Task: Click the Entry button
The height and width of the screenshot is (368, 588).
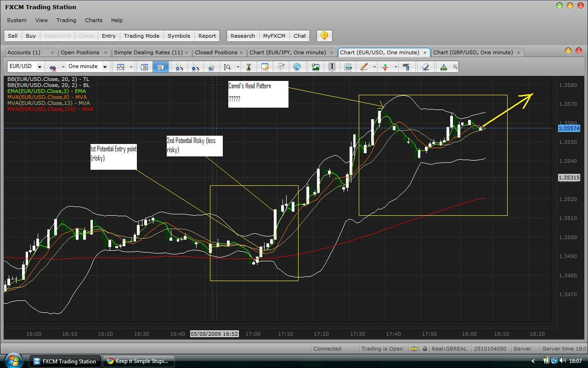Action: point(109,36)
